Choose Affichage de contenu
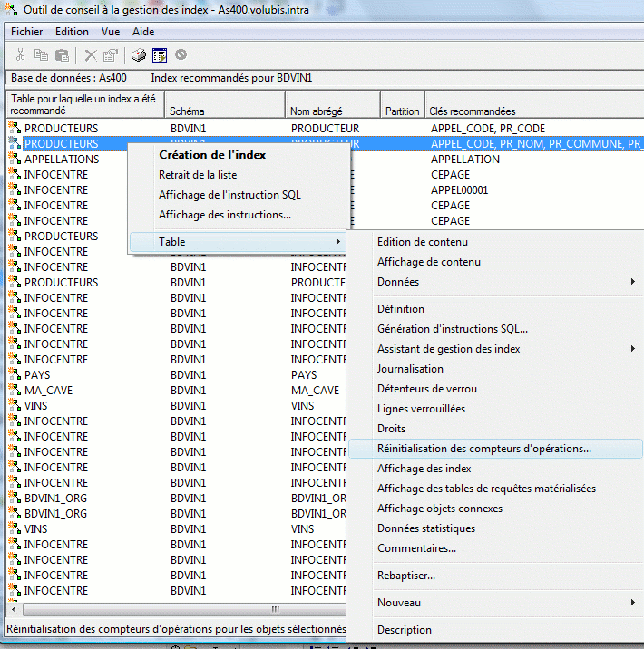644x649 pixels. coord(495,262)
